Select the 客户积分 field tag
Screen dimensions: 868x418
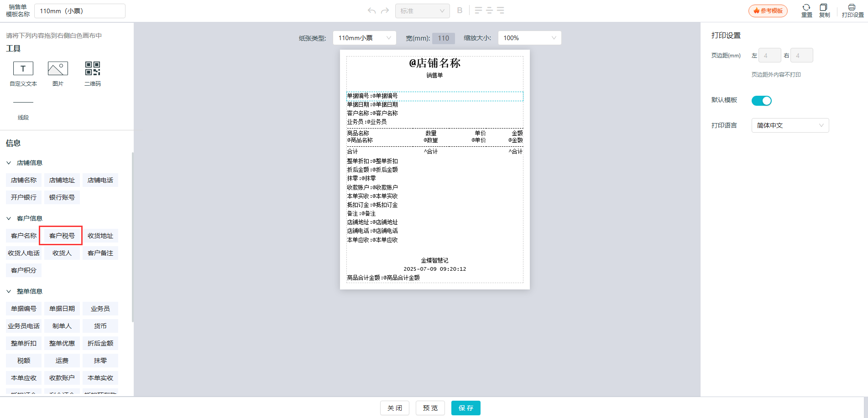coord(24,270)
